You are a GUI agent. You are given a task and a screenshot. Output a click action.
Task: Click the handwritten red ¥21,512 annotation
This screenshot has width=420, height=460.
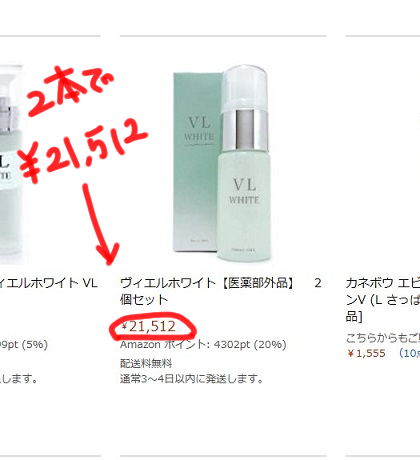(83, 150)
